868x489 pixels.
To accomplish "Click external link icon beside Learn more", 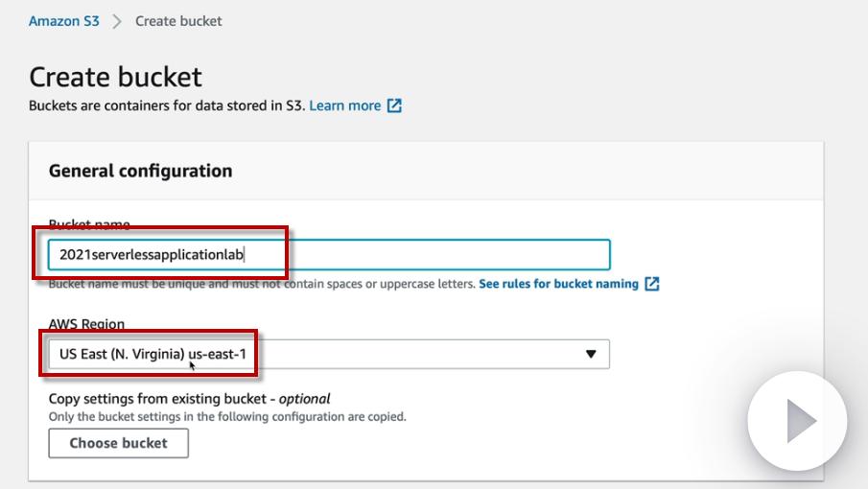I will tap(394, 105).
